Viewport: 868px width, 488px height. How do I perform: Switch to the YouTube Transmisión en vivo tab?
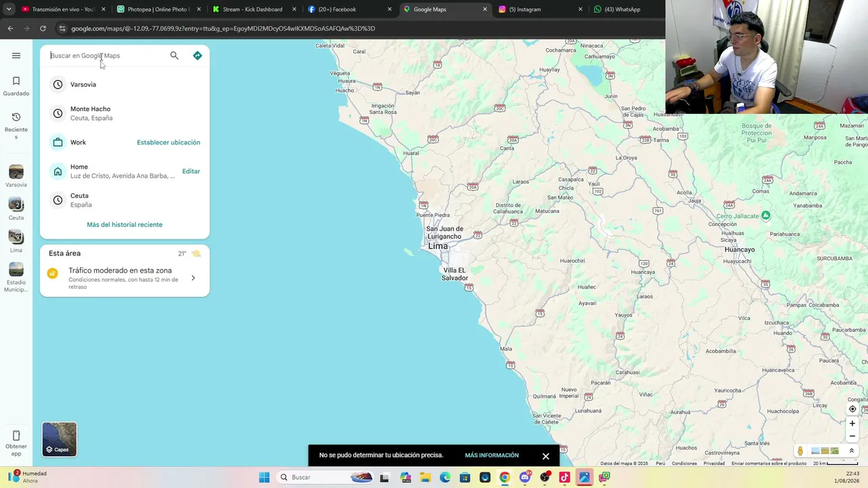tap(62, 9)
